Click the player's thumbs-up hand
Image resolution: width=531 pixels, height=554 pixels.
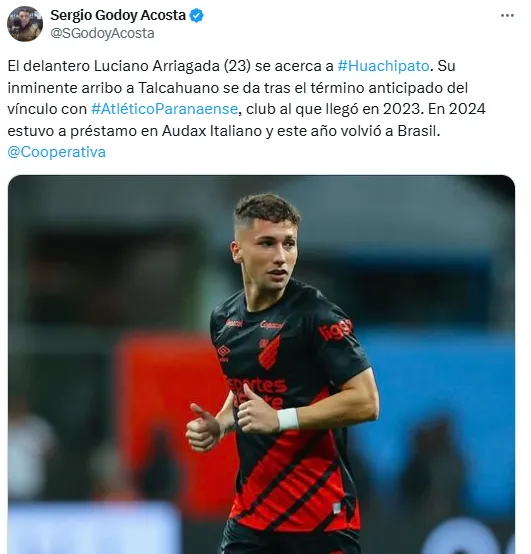point(204,428)
